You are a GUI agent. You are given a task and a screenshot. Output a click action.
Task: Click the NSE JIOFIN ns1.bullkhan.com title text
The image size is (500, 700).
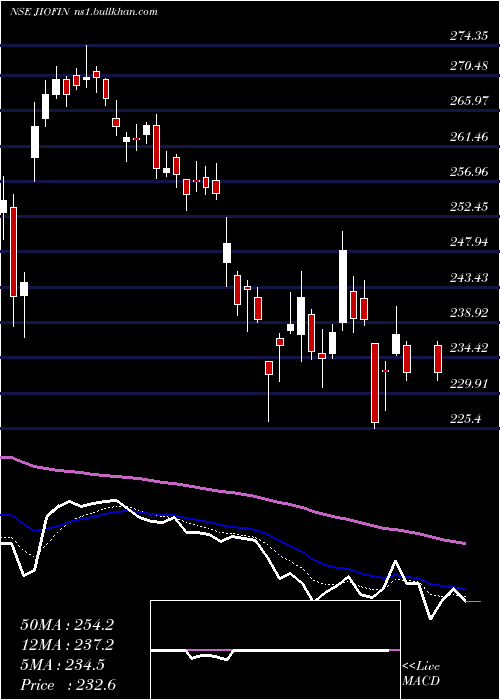click(x=84, y=12)
